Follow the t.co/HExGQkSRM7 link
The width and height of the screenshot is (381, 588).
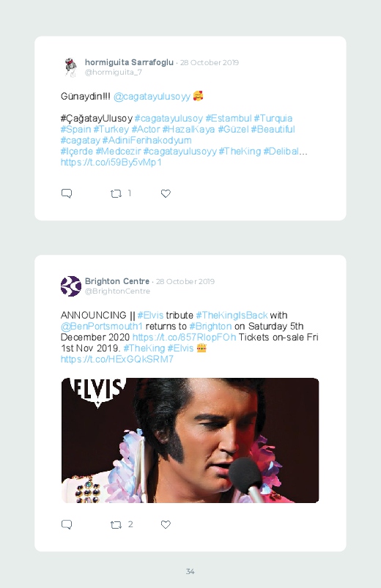(x=117, y=360)
